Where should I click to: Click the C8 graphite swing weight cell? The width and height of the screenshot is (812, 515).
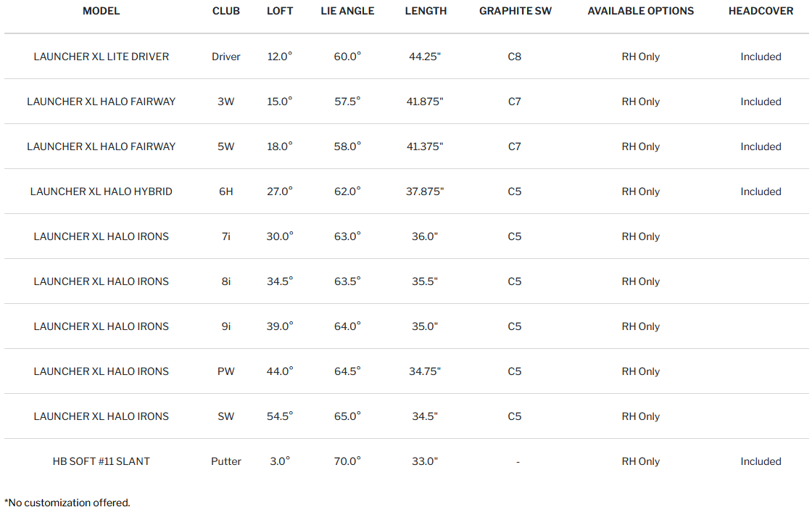click(514, 57)
